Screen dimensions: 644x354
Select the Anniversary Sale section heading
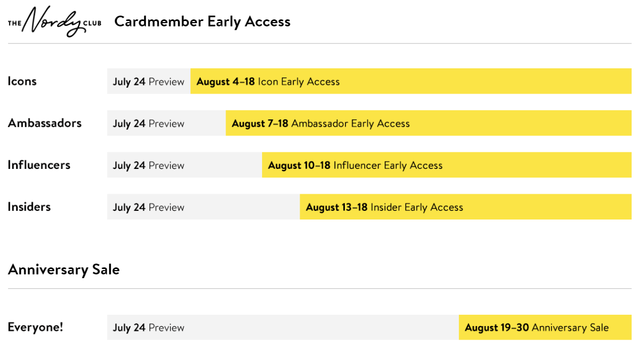point(63,270)
